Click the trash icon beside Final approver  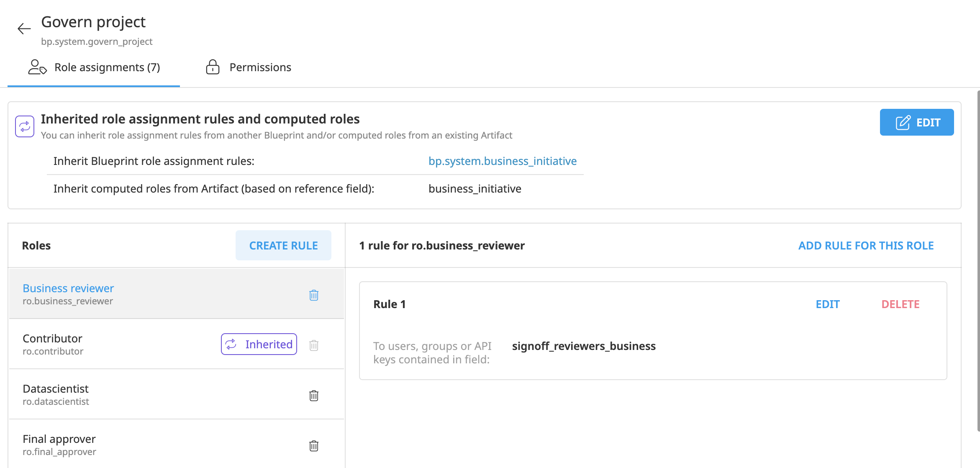313,445
